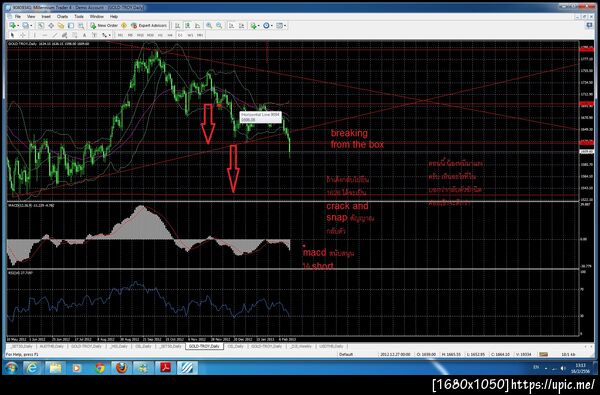
Task: Open the Insert menu
Action: 46,16
